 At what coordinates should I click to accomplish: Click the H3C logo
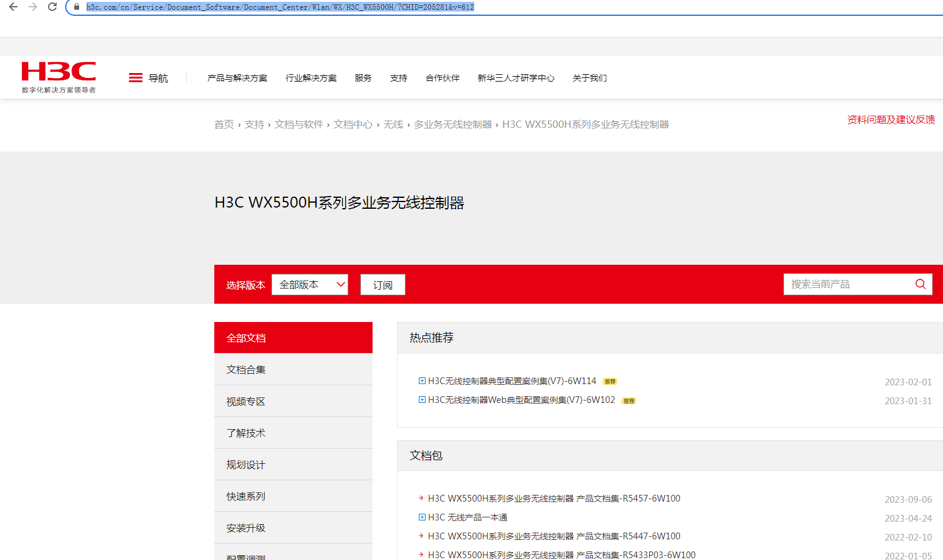pyautogui.click(x=58, y=77)
